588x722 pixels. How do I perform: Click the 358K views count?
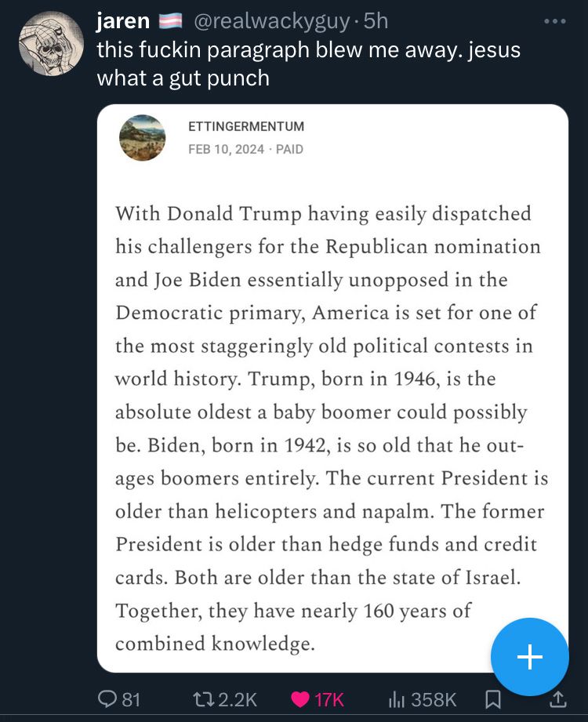(x=434, y=698)
